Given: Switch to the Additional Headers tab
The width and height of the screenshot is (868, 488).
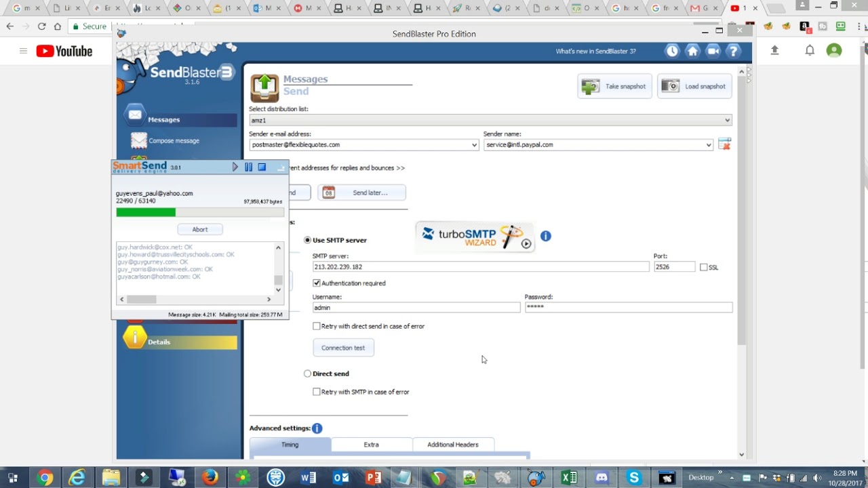Looking at the screenshot, I should (x=453, y=445).
